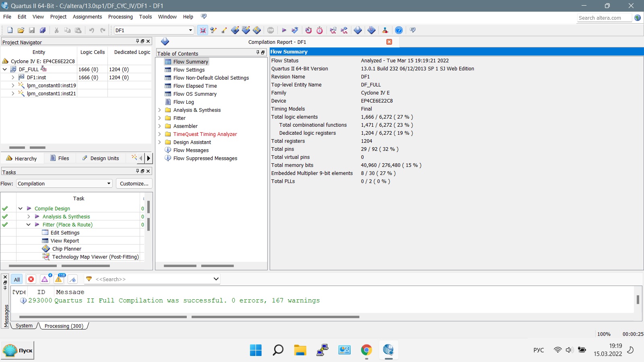Viewport: 644px width, 362px height.
Task: Select the Processing (300) tab
Action: point(64,326)
